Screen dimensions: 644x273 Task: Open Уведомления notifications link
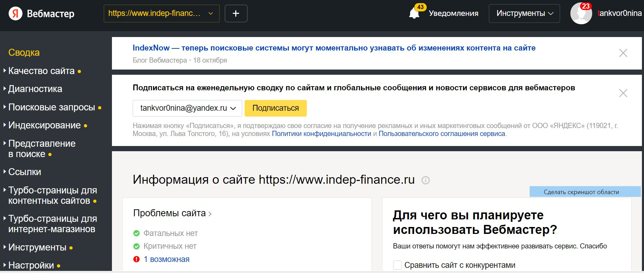pos(453,13)
